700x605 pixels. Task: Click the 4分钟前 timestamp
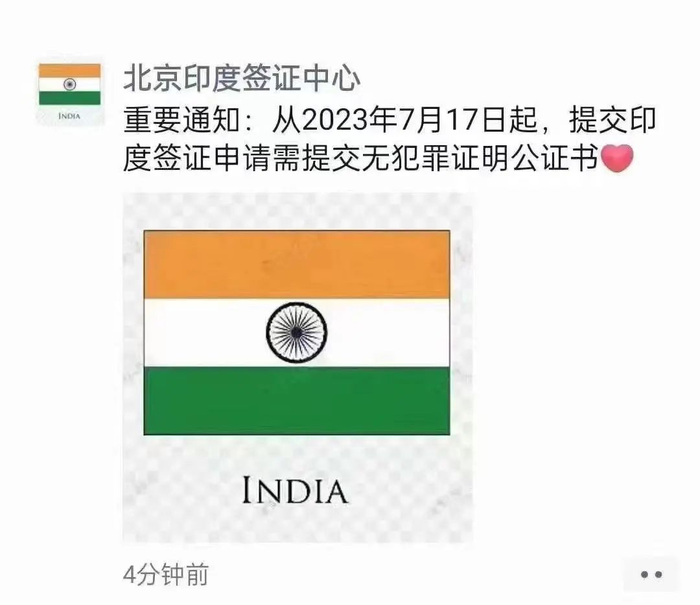[166, 575]
